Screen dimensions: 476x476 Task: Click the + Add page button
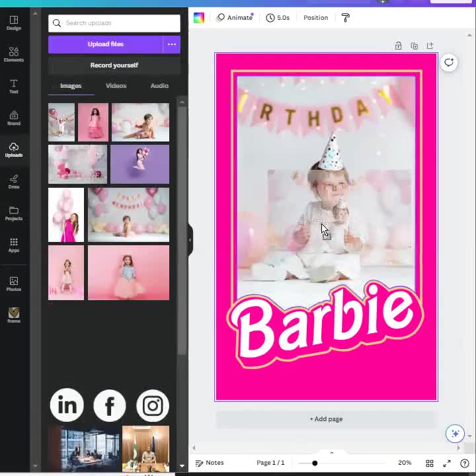[x=326, y=419]
